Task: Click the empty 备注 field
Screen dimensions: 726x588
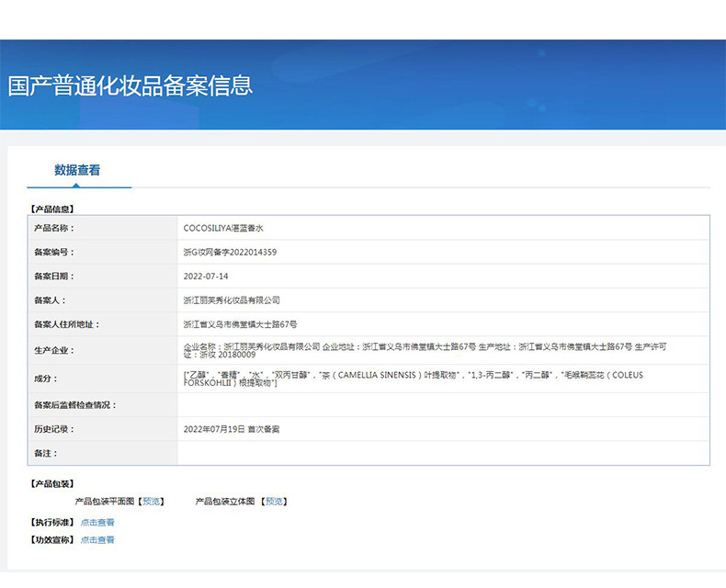Action: coord(443,453)
